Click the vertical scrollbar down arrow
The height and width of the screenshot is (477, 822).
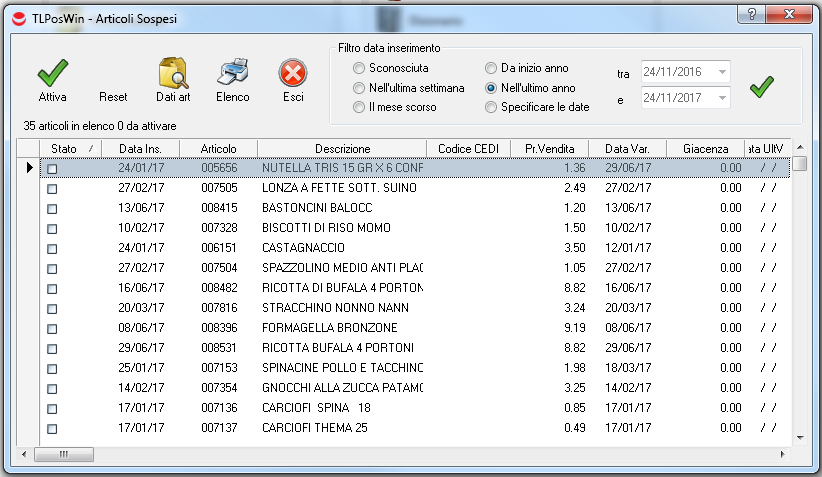tap(800, 436)
